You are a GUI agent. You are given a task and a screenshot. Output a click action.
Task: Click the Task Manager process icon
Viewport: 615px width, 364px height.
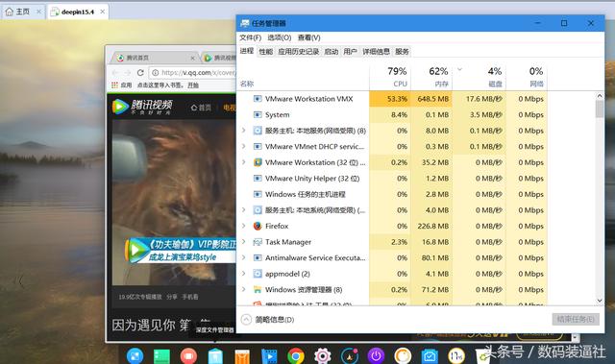tap(258, 242)
